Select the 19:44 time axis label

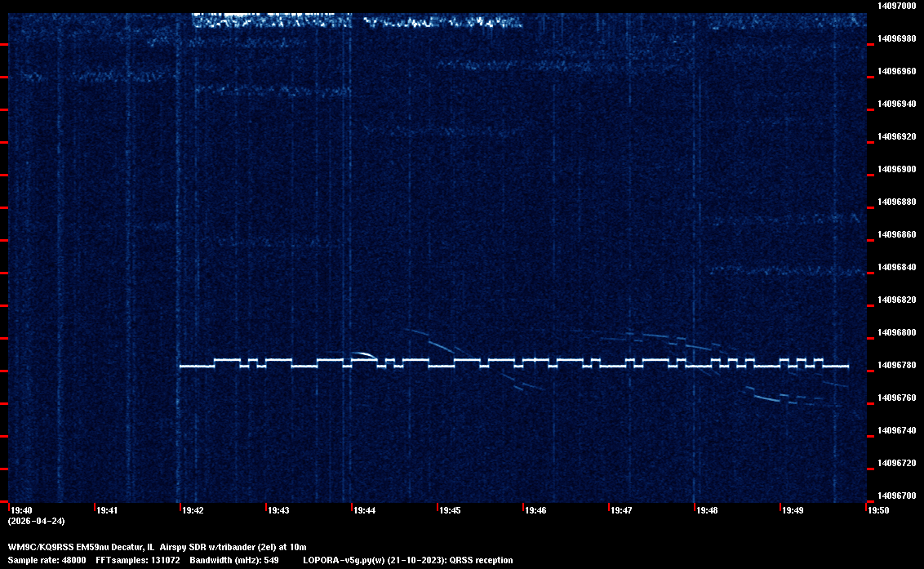tap(364, 510)
